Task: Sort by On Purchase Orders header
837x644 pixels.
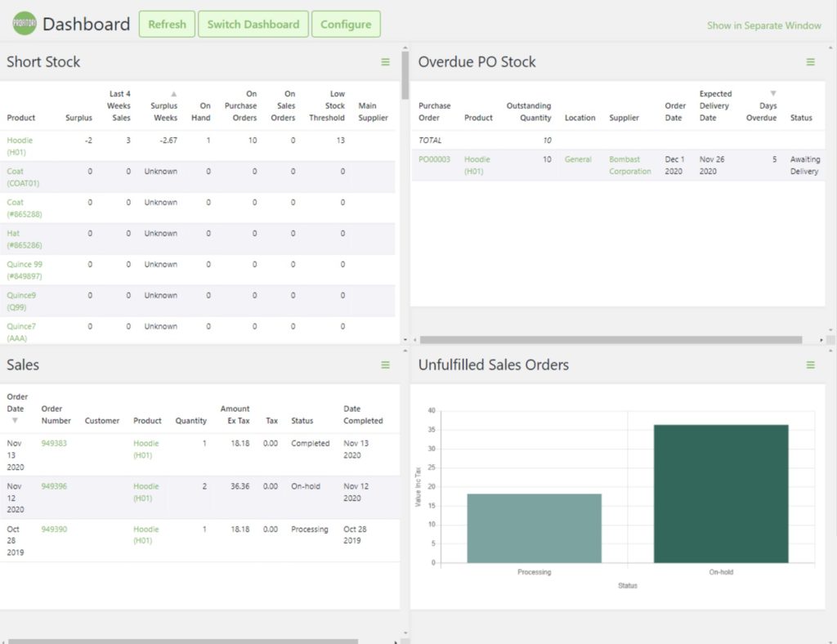Action: coord(241,105)
